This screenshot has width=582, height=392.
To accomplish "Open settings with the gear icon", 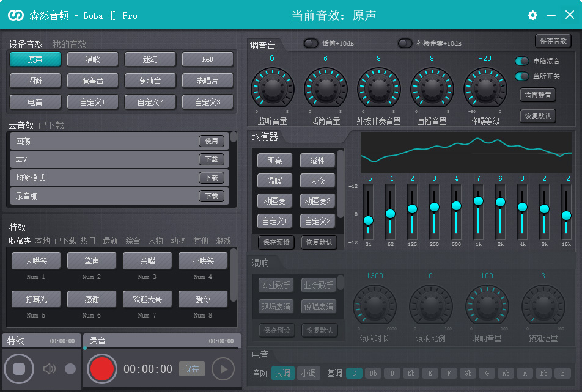I will (x=532, y=15).
